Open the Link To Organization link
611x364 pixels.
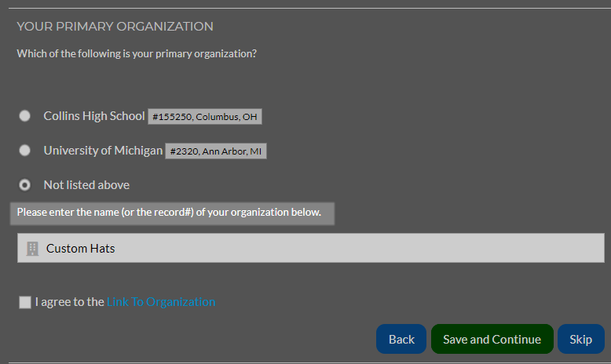click(x=161, y=302)
